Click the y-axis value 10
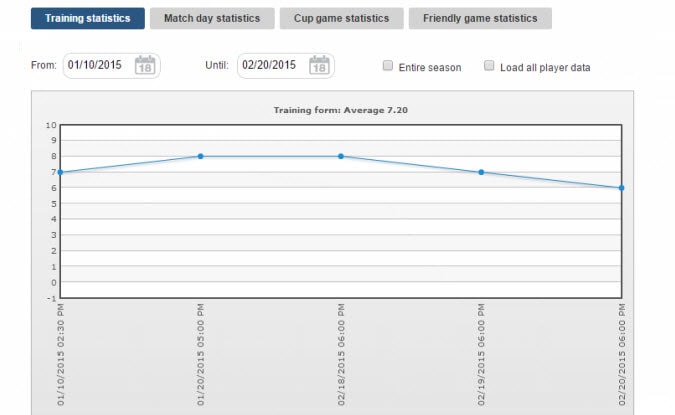This screenshot has width=675, height=415. click(51, 125)
